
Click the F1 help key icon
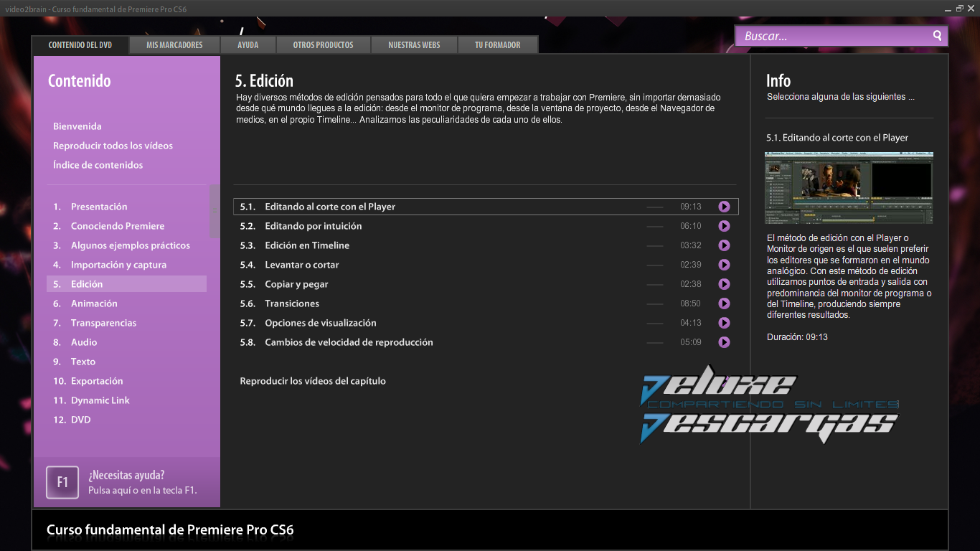click(x=62, y=482)
